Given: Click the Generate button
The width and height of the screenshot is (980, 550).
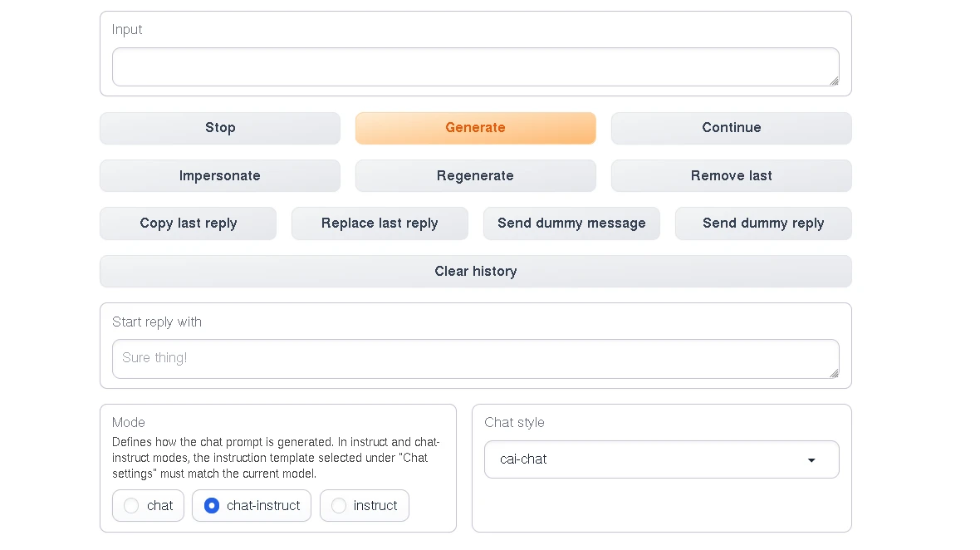Looking at the screenshot, I should point(475,128).
